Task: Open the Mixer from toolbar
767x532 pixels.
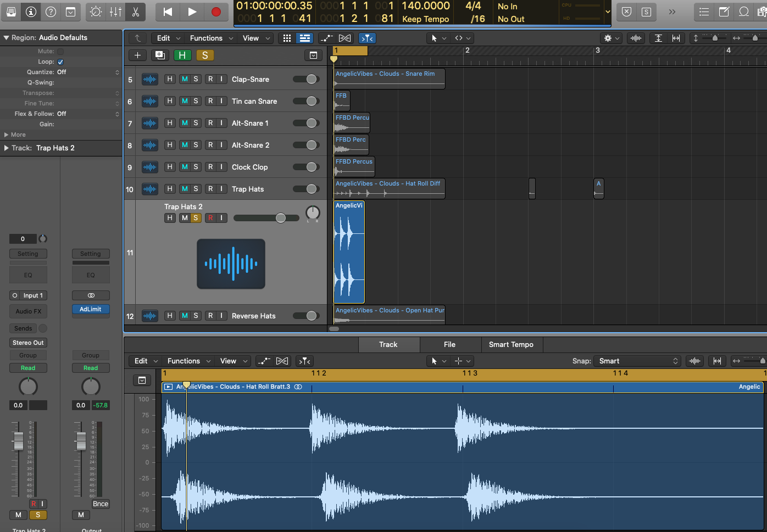Action: click(115, 12)
